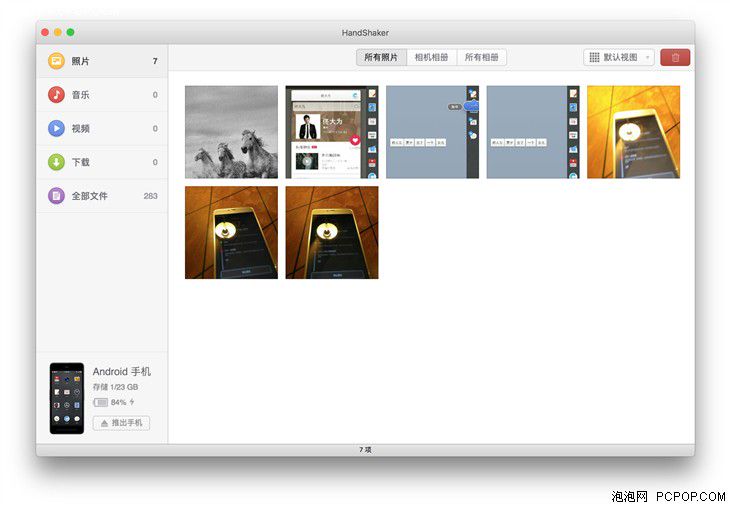Select the last phone photo in second row
Image resolution: width=730 pixels, height=507 pixels.
[332, 232]
